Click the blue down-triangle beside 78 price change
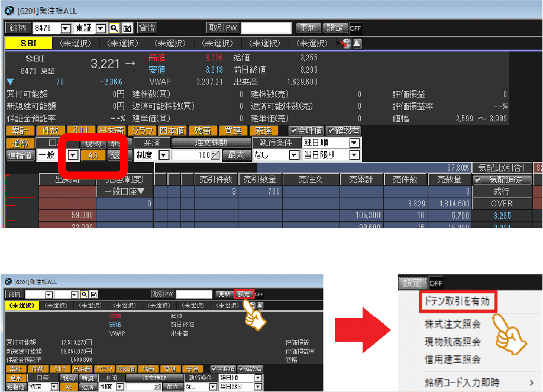The height and width of the screenshot is (392, 543). point(11,82)
